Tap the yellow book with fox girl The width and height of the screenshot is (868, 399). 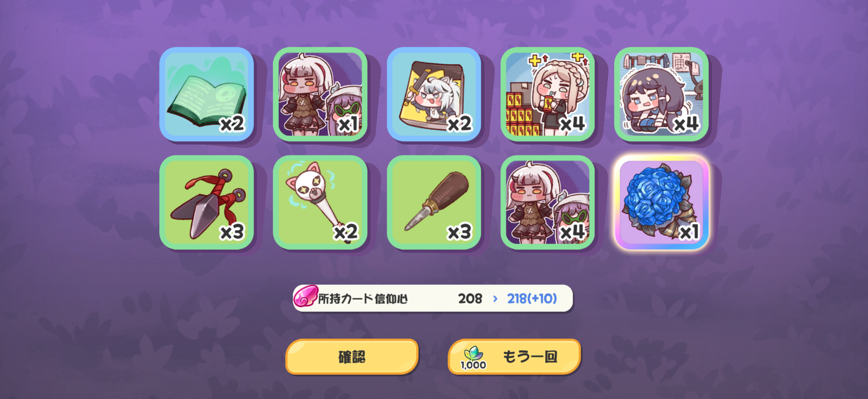[434, 94]
